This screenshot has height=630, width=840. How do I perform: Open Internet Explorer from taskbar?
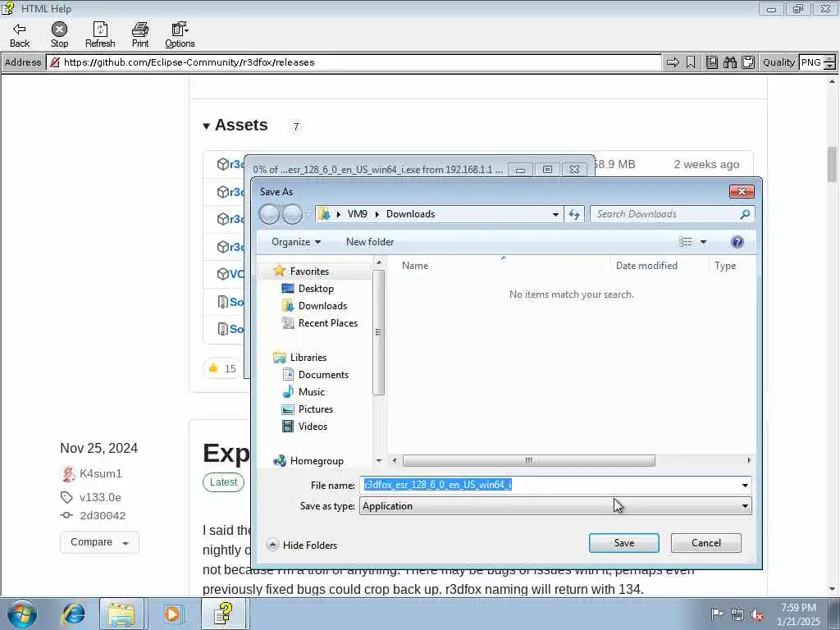click(x=73, y=614)
